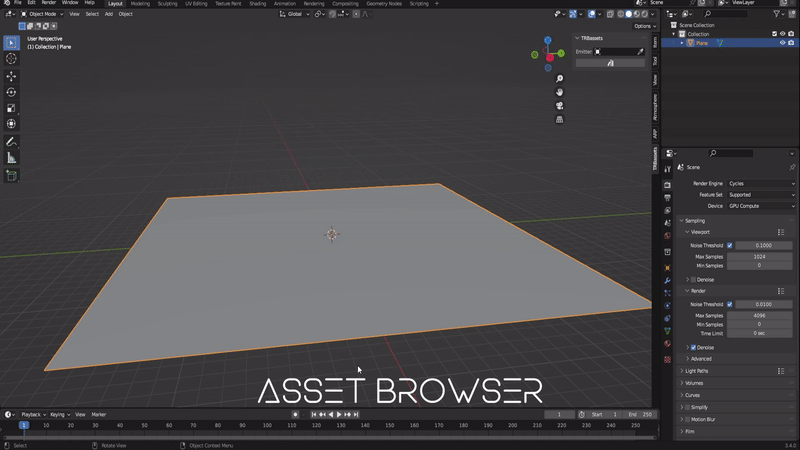Open the Render Engine dropdown

click(761, 184)
